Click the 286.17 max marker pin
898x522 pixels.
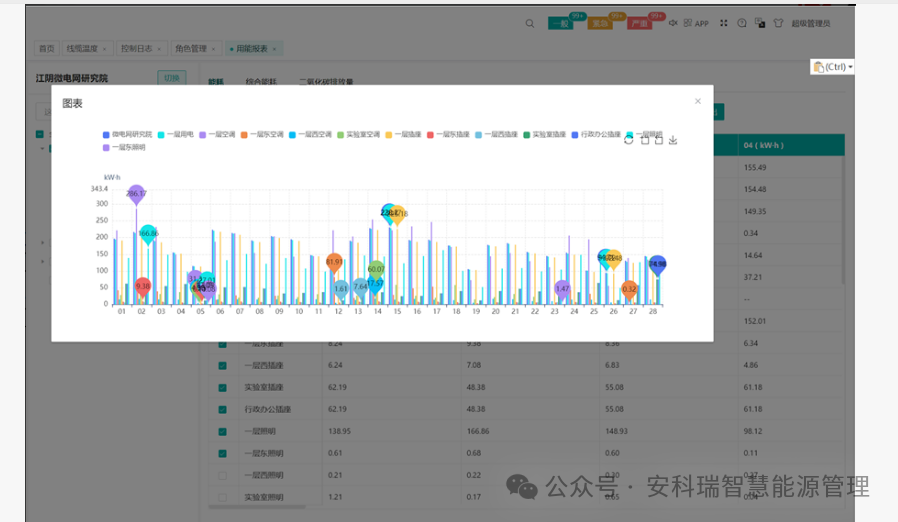[x=136, y=195]
